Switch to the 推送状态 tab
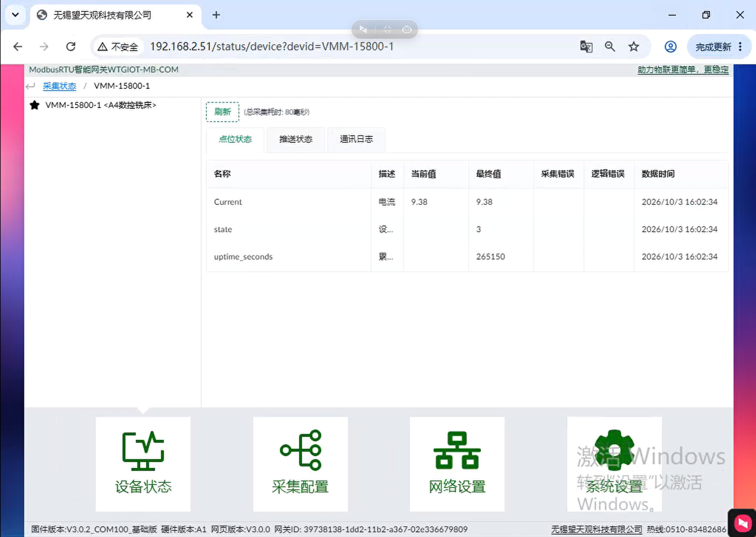Screen dimensions: 756x537 click(x=296, y=139)
